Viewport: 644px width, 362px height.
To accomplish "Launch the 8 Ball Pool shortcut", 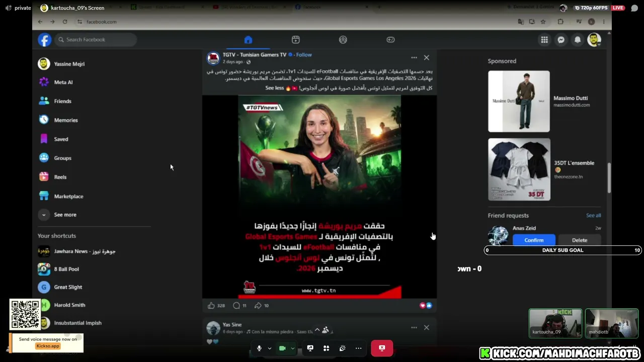I will [x=58, y=269].
